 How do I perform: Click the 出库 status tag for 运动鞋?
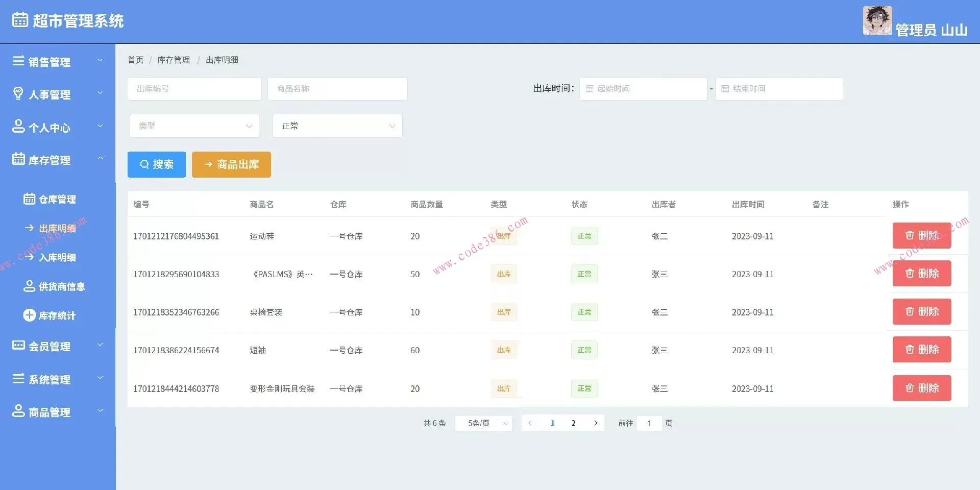pyautogui.click(x=504, y=236)
